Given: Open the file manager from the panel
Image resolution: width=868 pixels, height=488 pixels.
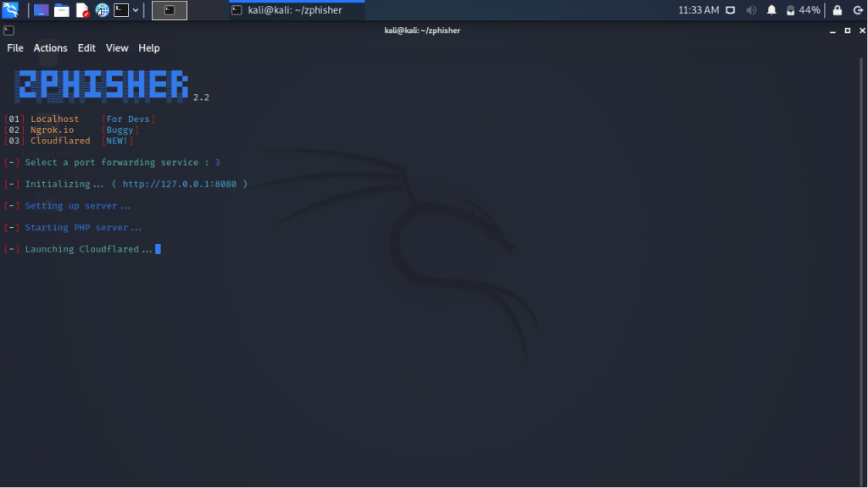Looking at the screenshot, I should [61, 10].
